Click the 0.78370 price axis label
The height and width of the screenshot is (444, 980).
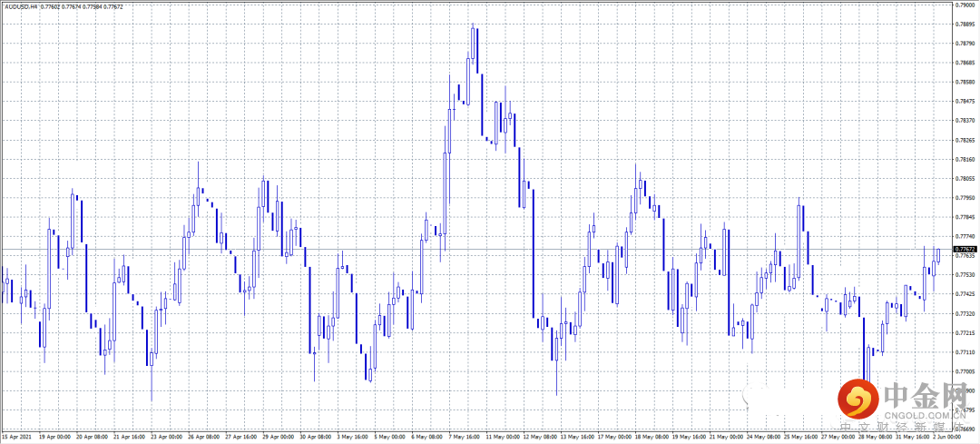[x=966, y=120]
